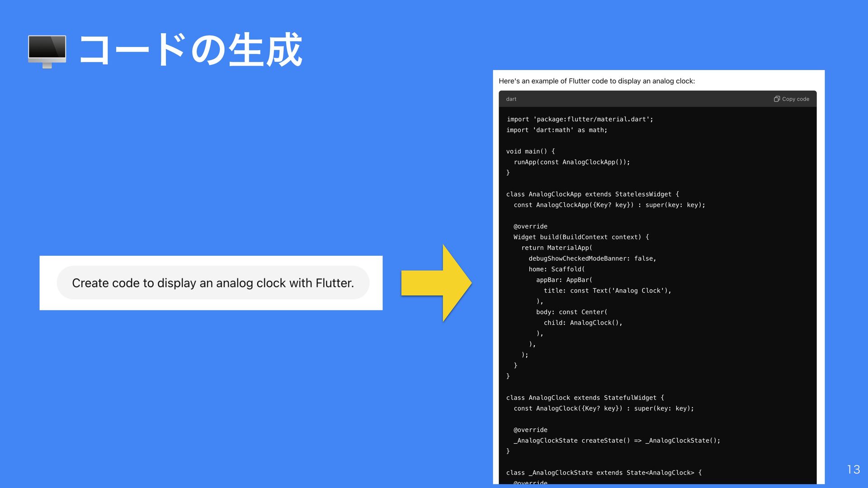Click the slide title 'コードの生成'
The width and height of the screenshot is (868, 488).
(x=190, y=50)
